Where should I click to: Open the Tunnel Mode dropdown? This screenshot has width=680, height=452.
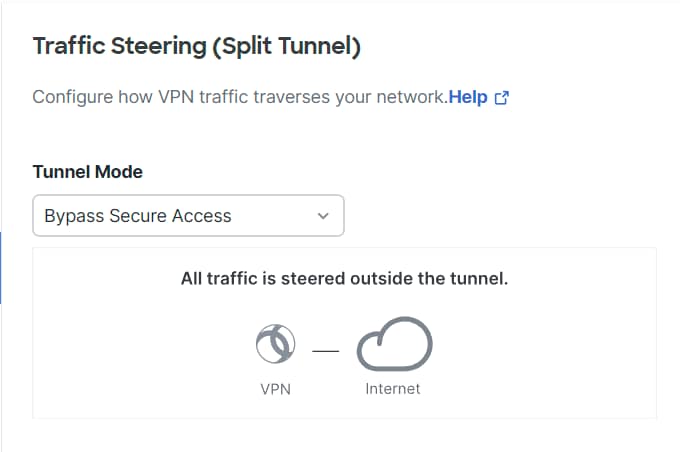tap(188, 216)
